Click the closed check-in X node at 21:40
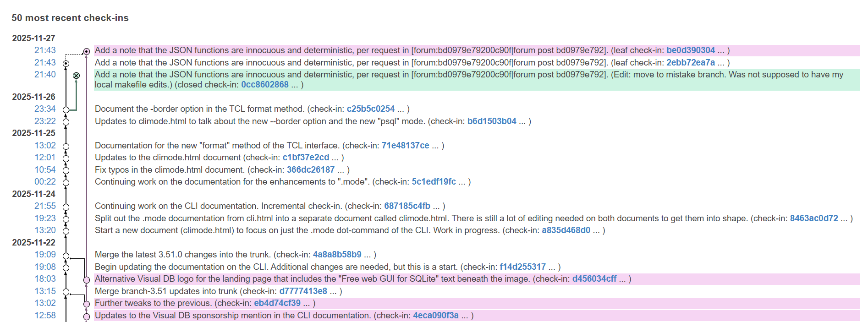Image resolution: width=868 pixels, height=322 pixels. click(77, 76)
